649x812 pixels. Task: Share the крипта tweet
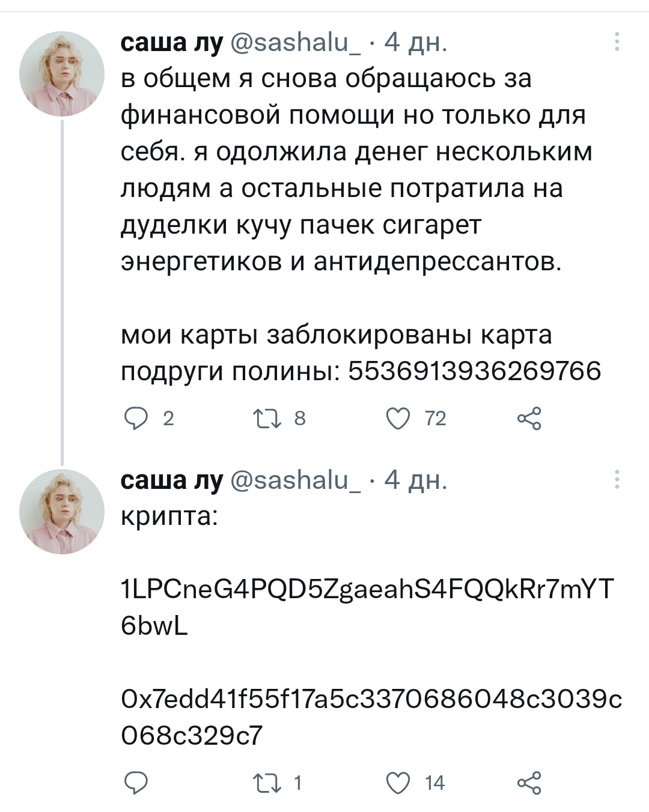(529, 783)
